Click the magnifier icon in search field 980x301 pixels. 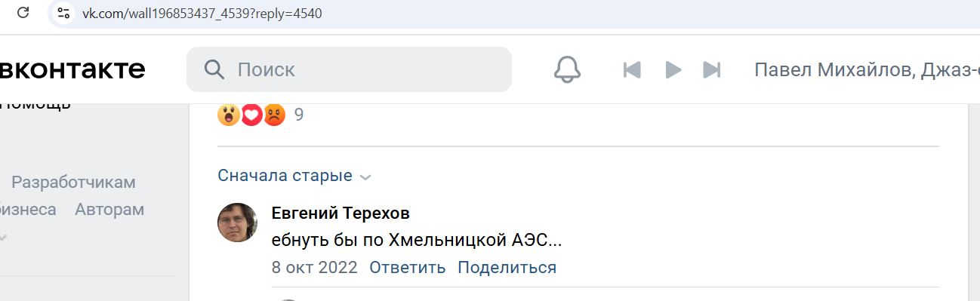click(x=215, y=70)
